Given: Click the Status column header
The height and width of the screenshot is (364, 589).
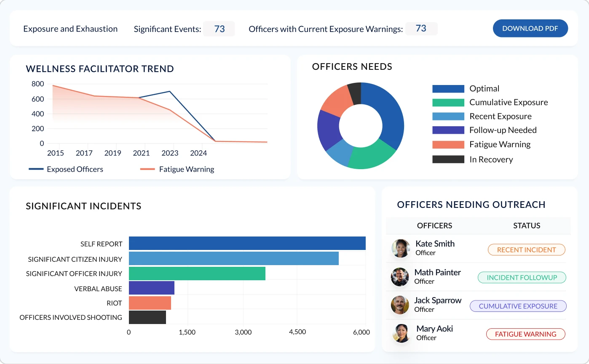Looking at the screenshot, I should (x=527, y=226).
